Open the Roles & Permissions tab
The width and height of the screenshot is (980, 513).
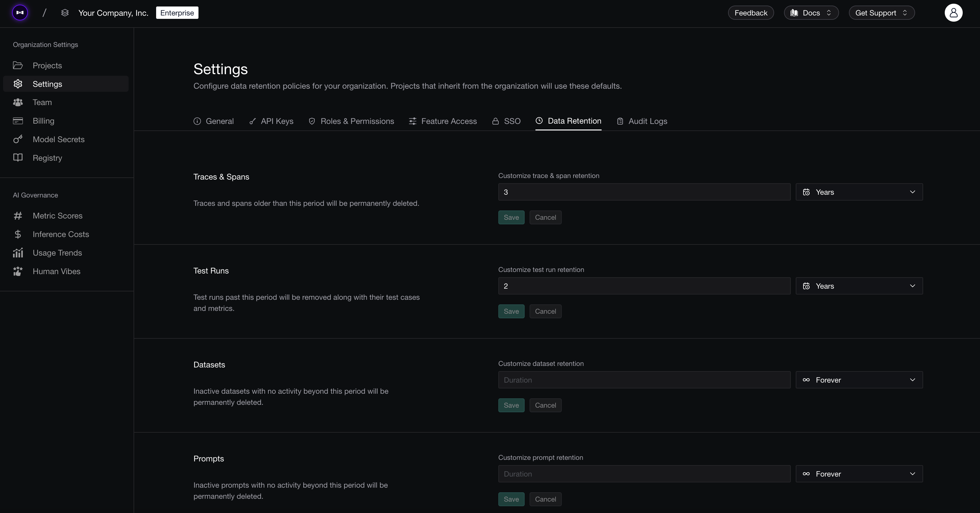(351, 121)
